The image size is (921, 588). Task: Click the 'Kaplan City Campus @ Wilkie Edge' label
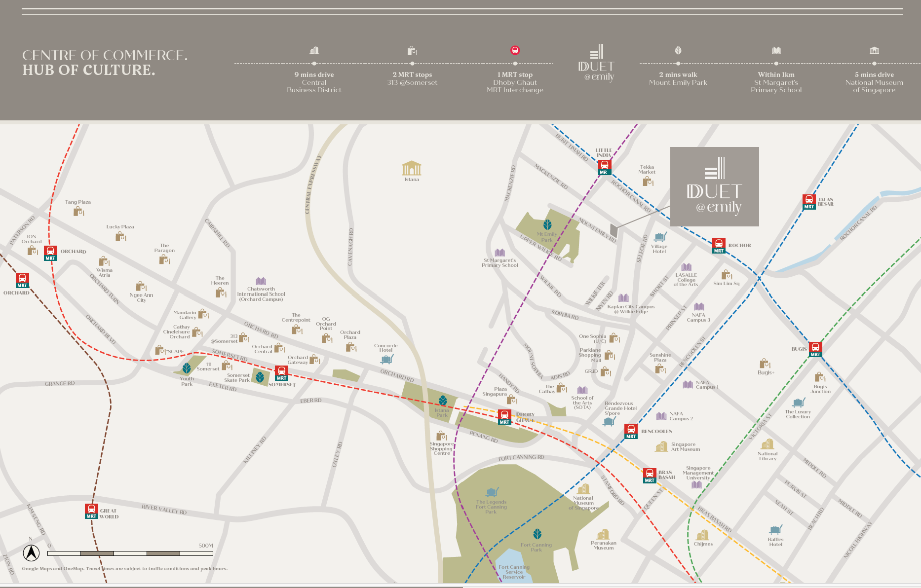(631, 309)
